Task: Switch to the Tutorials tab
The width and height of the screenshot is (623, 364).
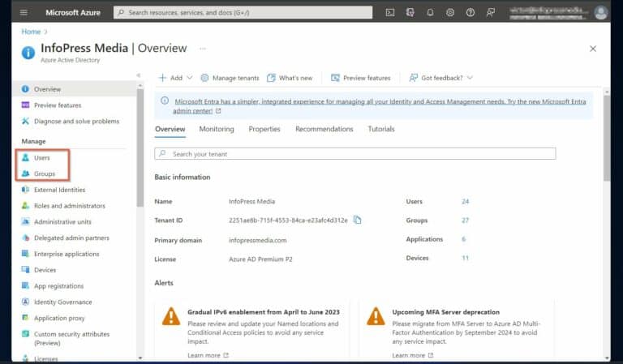Action: point(381,129)
